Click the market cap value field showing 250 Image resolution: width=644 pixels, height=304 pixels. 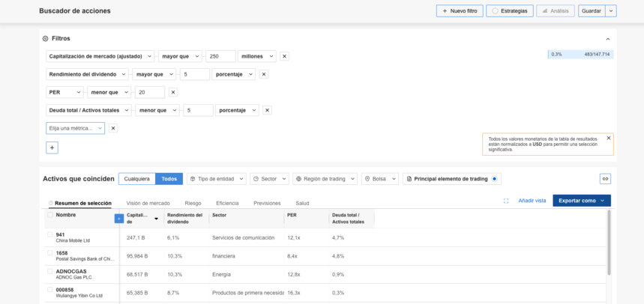point(220,56)
